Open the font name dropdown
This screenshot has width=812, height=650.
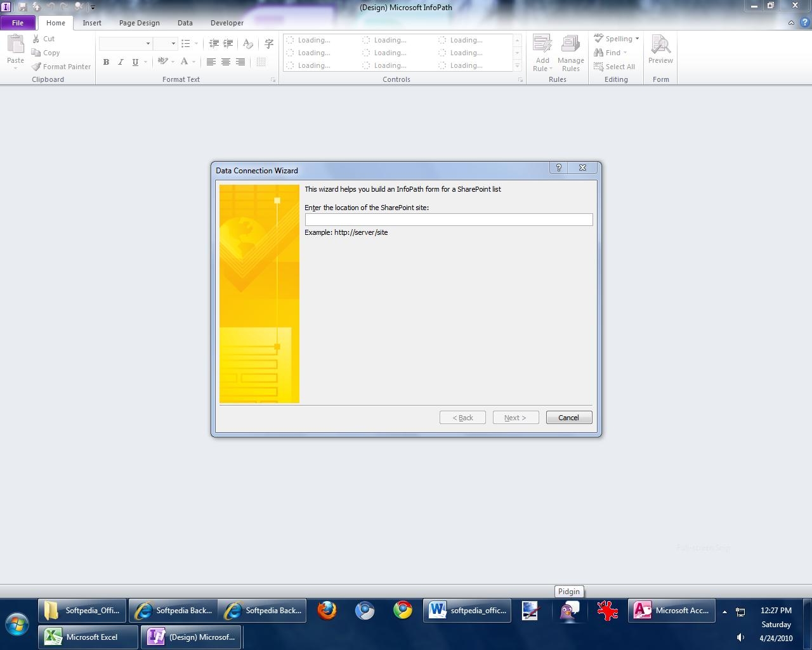pyautogui.click(x=148, y=44)
